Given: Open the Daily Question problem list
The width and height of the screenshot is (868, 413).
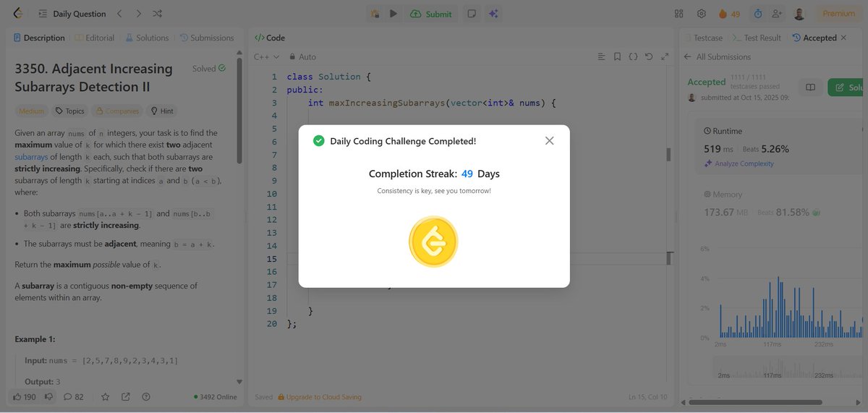Looking at the screenshot, I should point(72,14).
